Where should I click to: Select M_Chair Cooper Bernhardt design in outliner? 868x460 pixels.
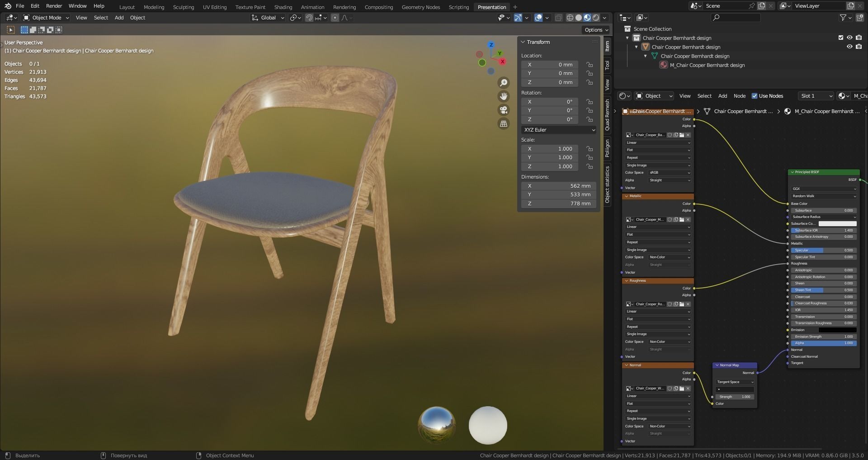click(707, 65)
